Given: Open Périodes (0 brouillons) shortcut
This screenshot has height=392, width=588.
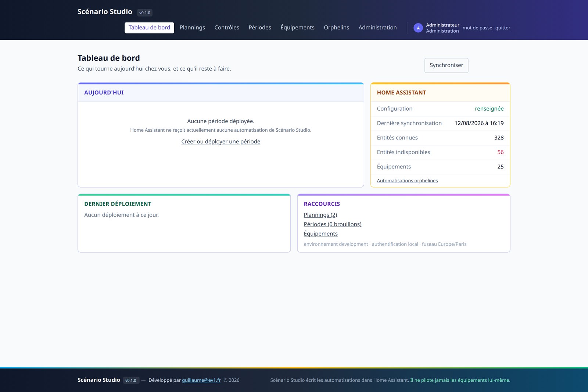Looking at the screenshot, I should click(x=332, y=224).
